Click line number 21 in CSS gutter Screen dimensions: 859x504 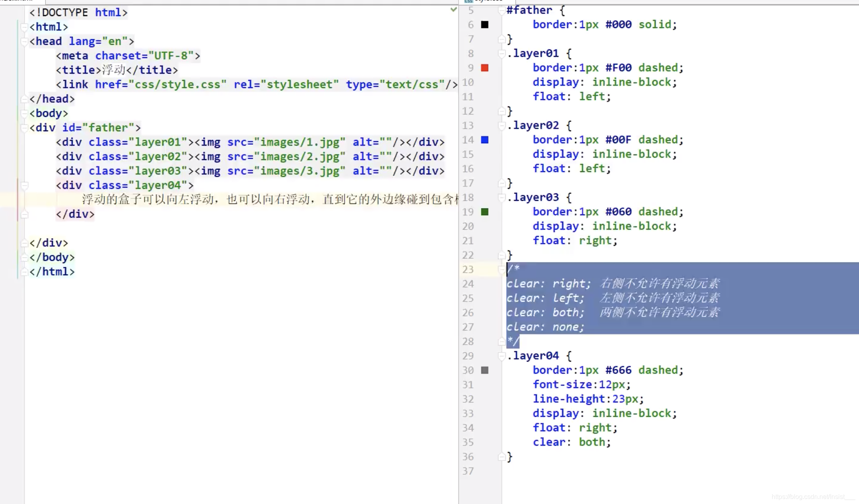[468, 241]
